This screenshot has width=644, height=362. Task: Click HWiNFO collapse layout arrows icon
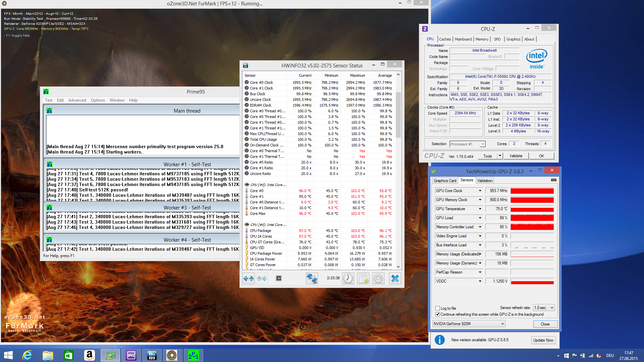[x=262, y=278]
